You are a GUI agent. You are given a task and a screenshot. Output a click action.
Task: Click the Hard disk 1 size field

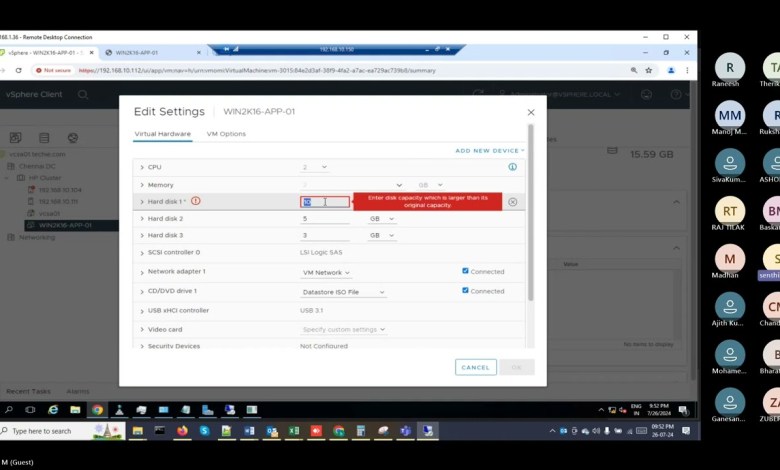325,201
